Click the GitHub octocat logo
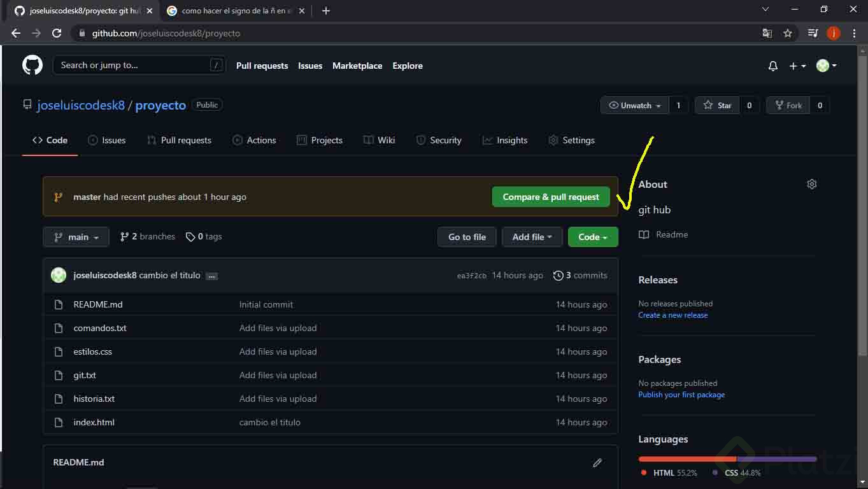 coord(32,65)
